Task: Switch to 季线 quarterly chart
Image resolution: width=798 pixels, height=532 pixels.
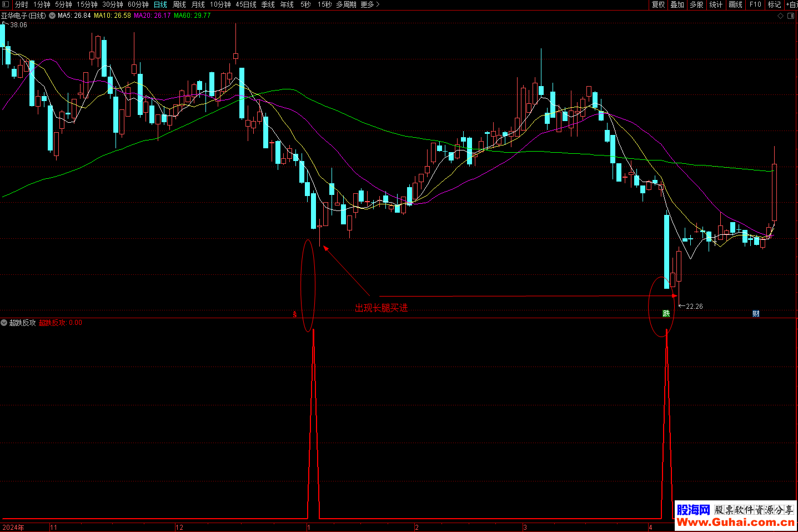Action: coord(268,4)
